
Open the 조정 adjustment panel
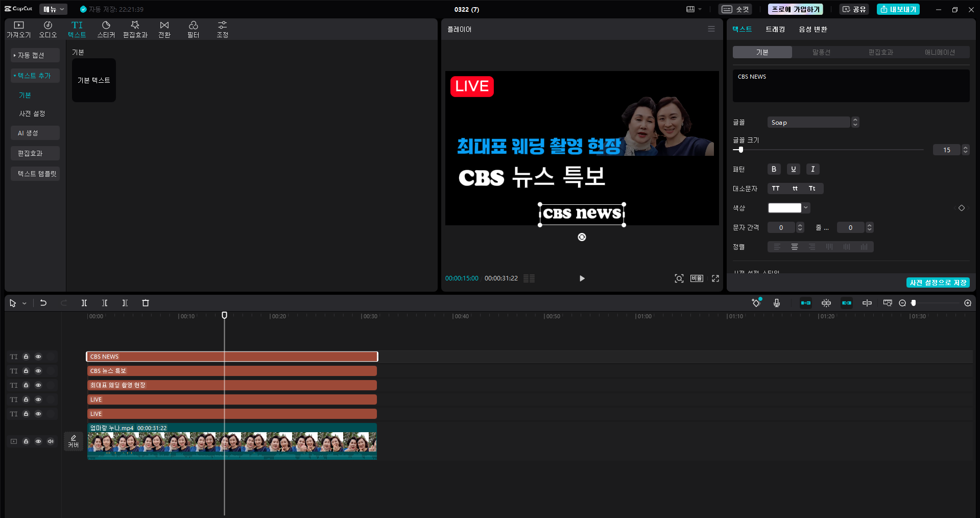[x=223, y=30]
